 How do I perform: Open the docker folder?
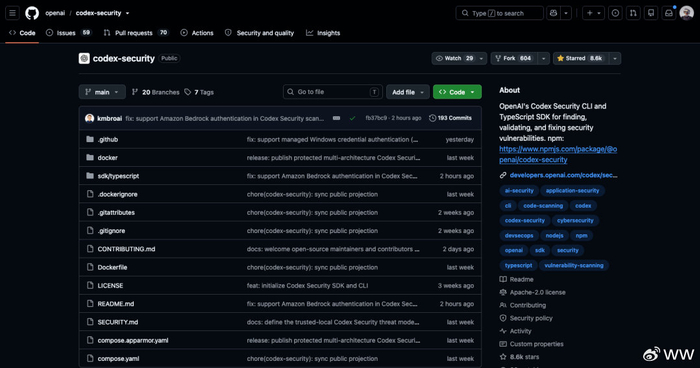point(108,158)
